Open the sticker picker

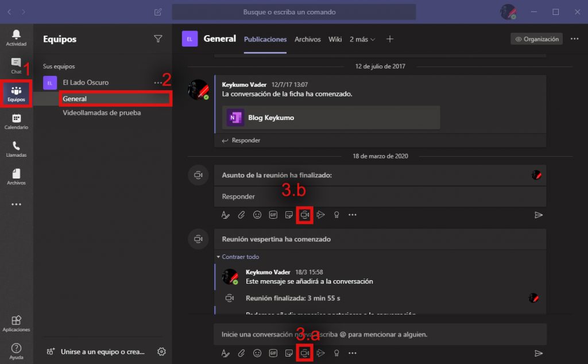pyautogui.click(x=289, y=353)
